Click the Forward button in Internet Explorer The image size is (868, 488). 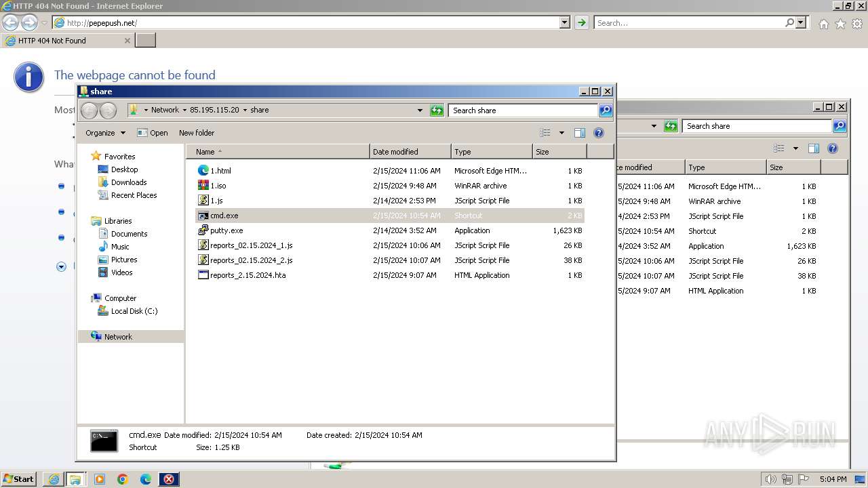point(29,23)
